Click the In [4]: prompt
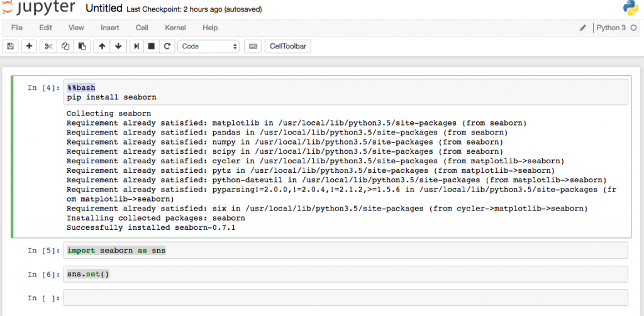This screenshot has width=644, height=316. point(43,88)
